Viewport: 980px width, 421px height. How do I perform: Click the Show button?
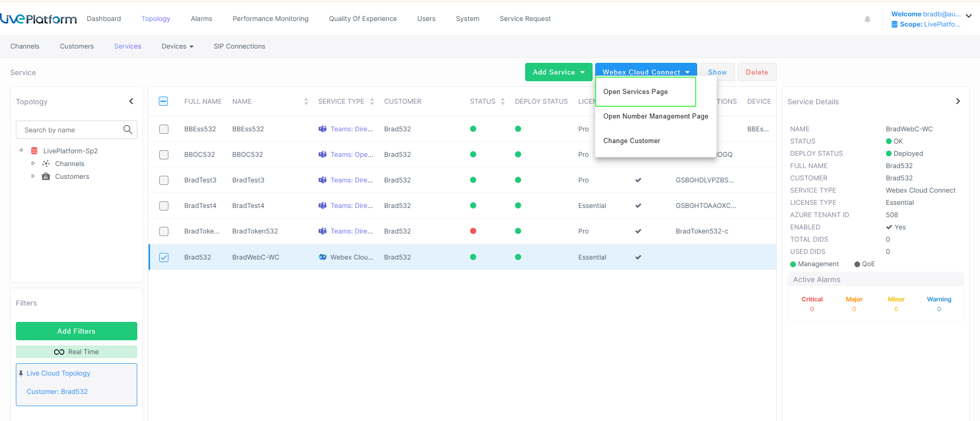click(717, 72)
